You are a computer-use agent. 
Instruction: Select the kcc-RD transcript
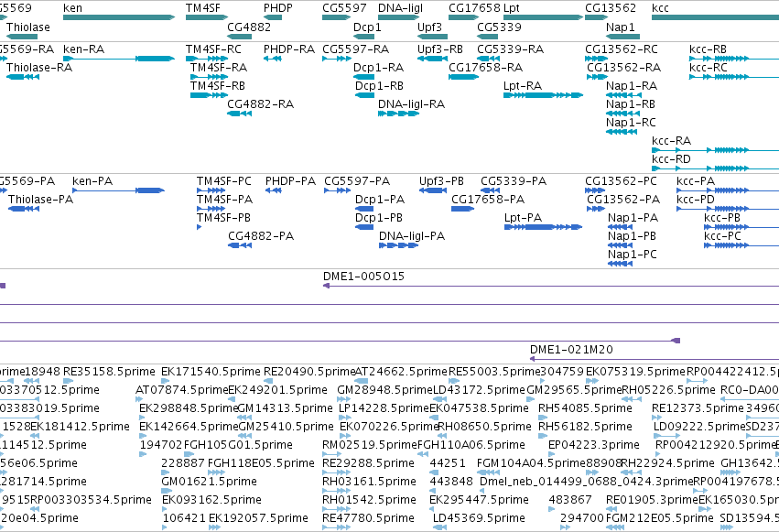pos(716,168)
